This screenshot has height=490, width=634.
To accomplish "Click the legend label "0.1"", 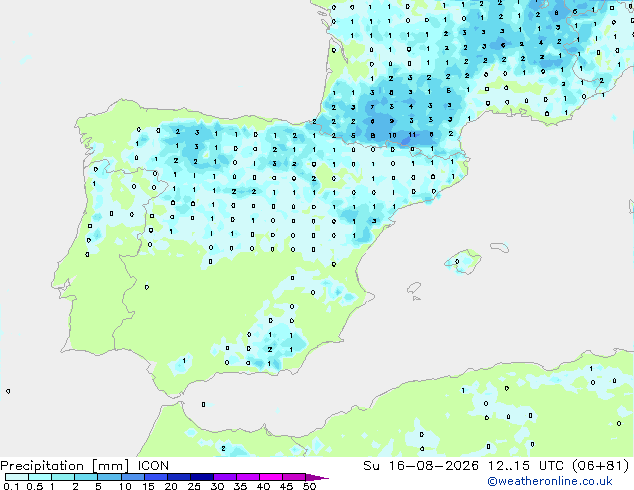I will click(12, 486).
